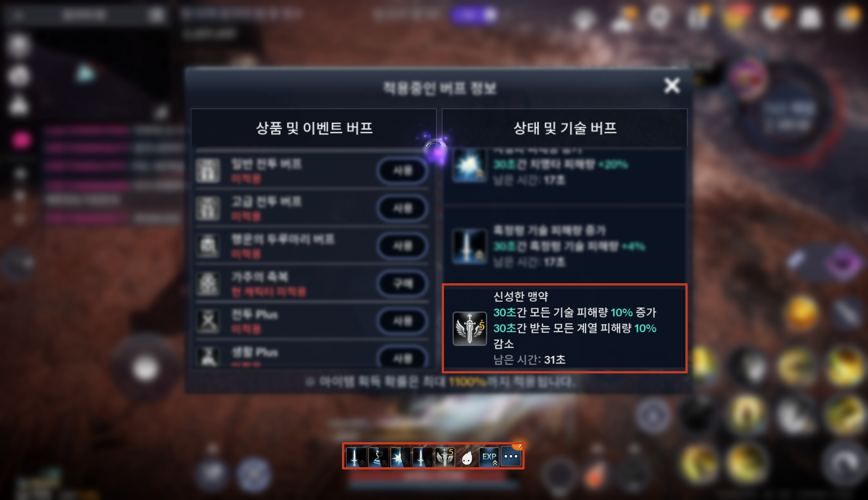
Task: Click 사용 button for 전투 Plus
Action: pos(403,321)
